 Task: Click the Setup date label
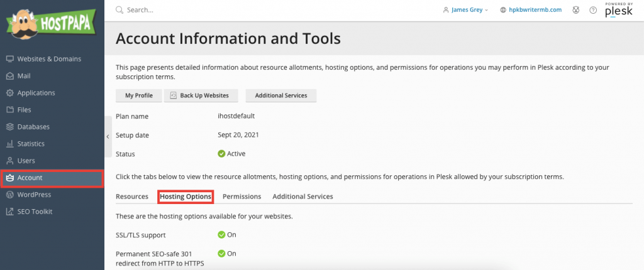click(x=132, y=135)
